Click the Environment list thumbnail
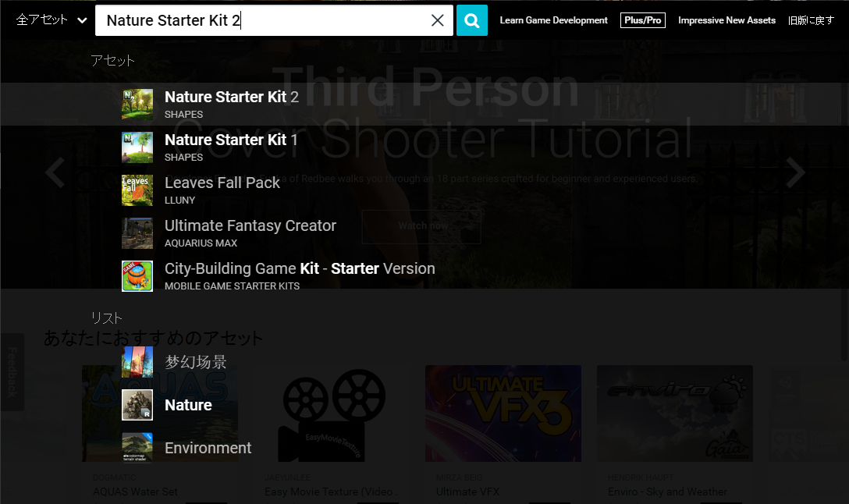Screen dimensions: 849x504 [x=137, y=447]
